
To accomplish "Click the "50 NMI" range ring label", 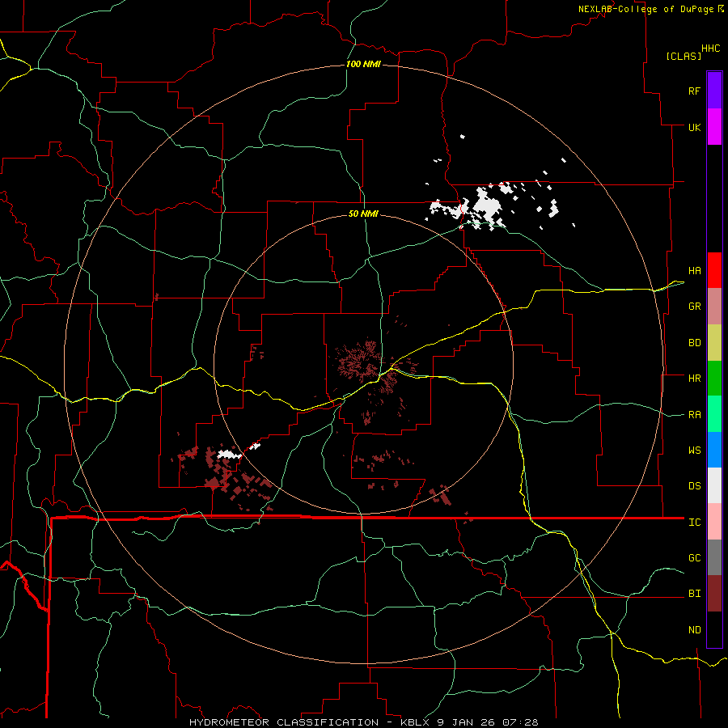I will click(363, 214).
